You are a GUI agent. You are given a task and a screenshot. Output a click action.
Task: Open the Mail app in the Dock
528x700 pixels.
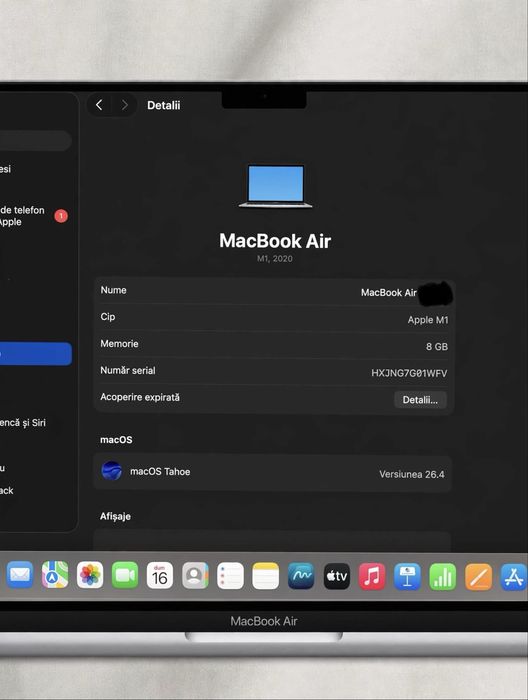point(20,575)
